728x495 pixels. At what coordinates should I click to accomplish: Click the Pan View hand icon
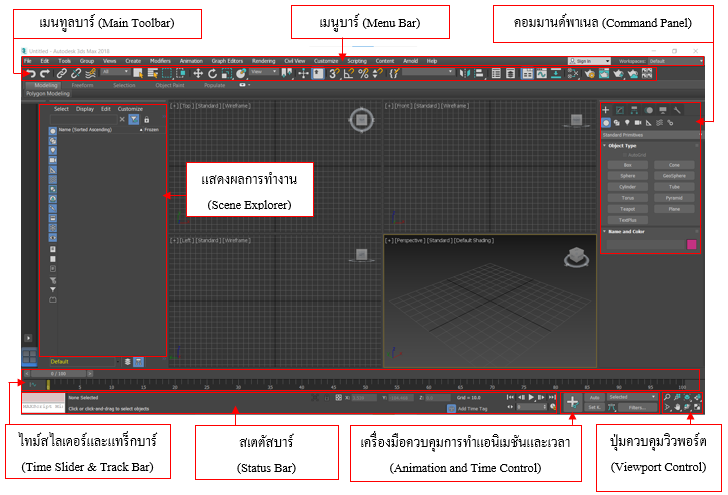coord(677,407)
